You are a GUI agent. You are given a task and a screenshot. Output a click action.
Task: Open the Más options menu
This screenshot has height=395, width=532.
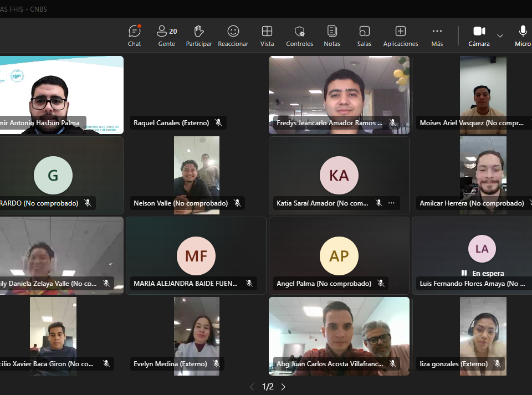click(x=437, y=35)
